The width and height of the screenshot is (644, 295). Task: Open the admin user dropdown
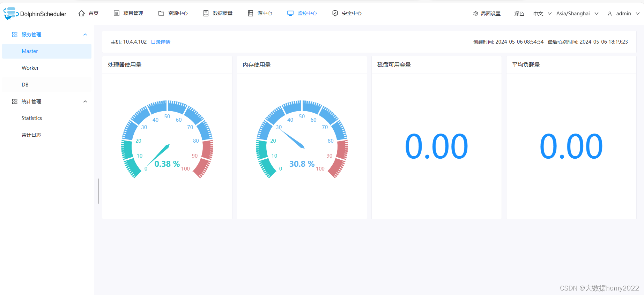[x=623, y=14]
